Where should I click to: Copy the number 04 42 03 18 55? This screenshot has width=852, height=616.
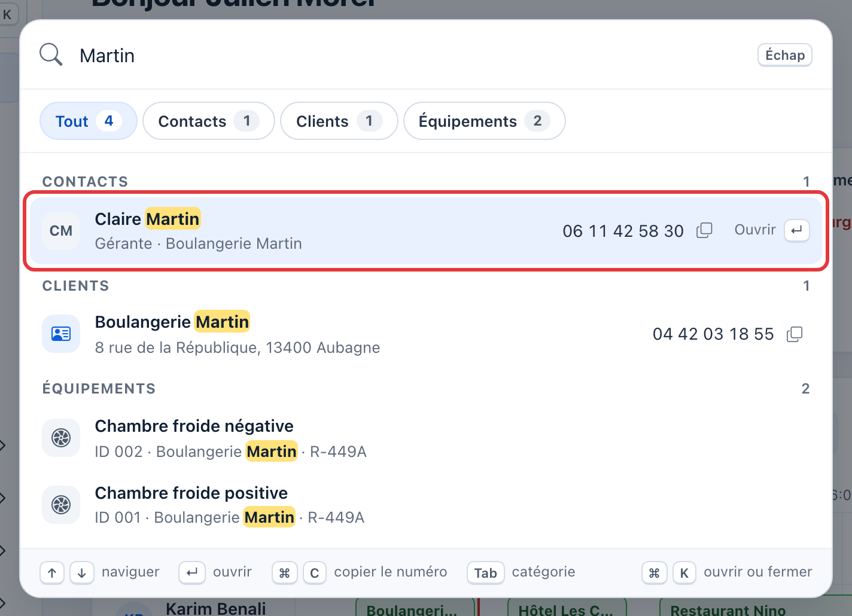tap(795, 334)
